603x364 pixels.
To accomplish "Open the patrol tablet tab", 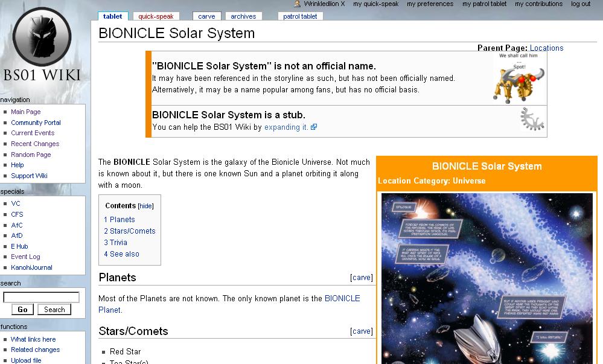I will [x=300, y=16].
